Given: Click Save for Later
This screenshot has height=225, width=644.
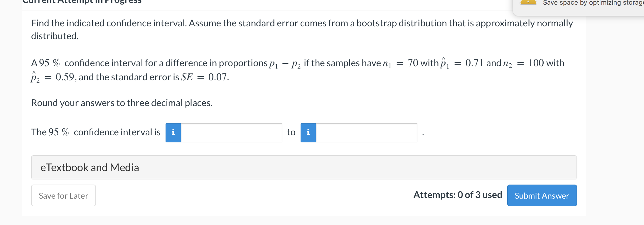Looking at the screenshot, I should click(63, 195).
